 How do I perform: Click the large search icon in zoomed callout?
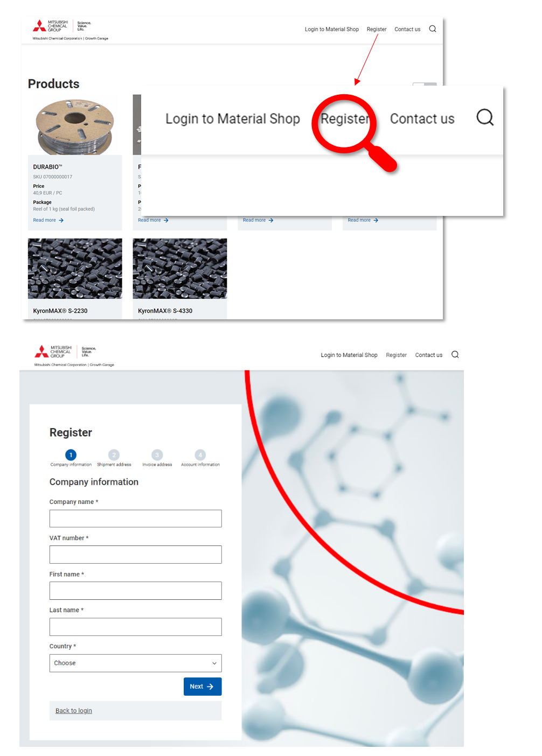point(485,117)
